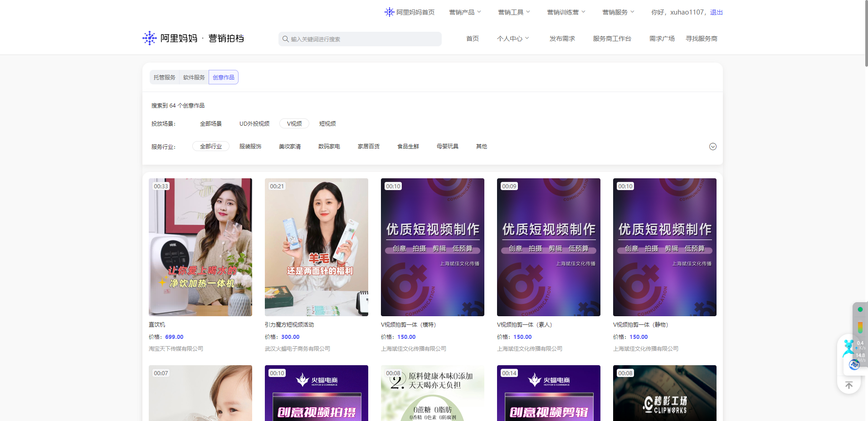Click the snowflake icon beside 阿里妈妈首页
The width and height of the screenshot is (868, 421).
tap(389, 12)
